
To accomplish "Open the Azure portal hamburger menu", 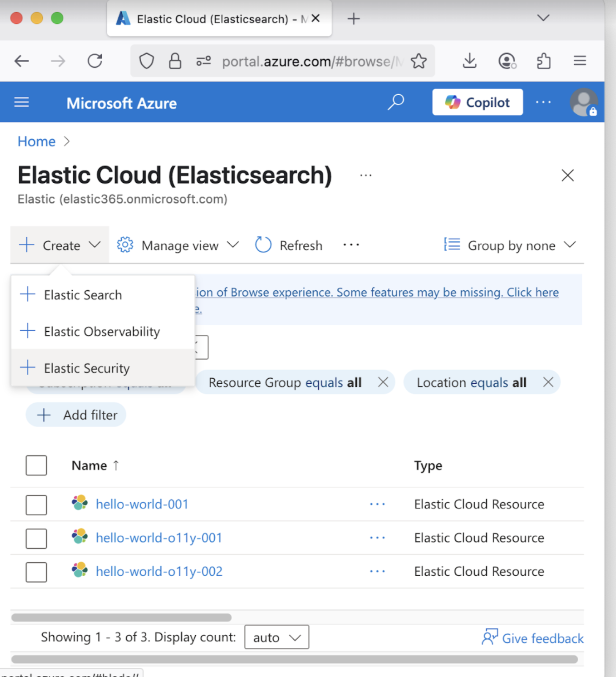I will (22, 102).
